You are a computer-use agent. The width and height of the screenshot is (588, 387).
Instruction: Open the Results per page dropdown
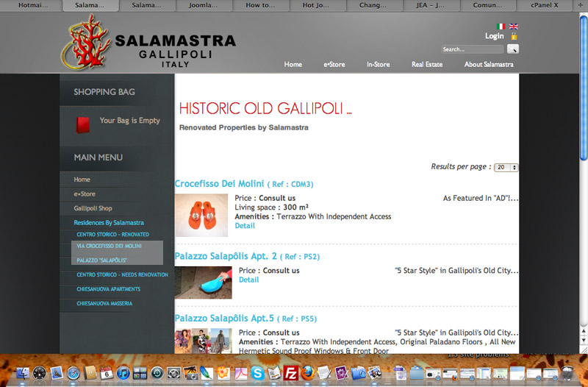506,168
